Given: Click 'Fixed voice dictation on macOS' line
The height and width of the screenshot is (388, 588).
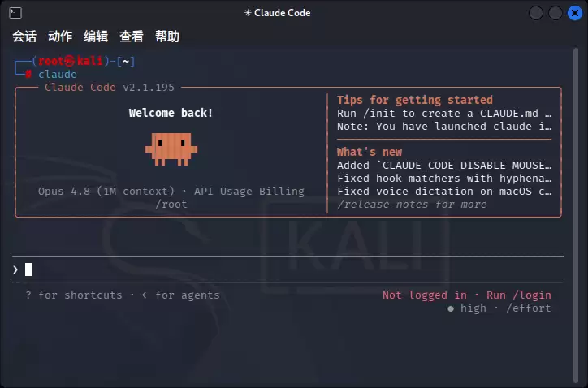Looking at the screenshot, I should click(444, 192).
